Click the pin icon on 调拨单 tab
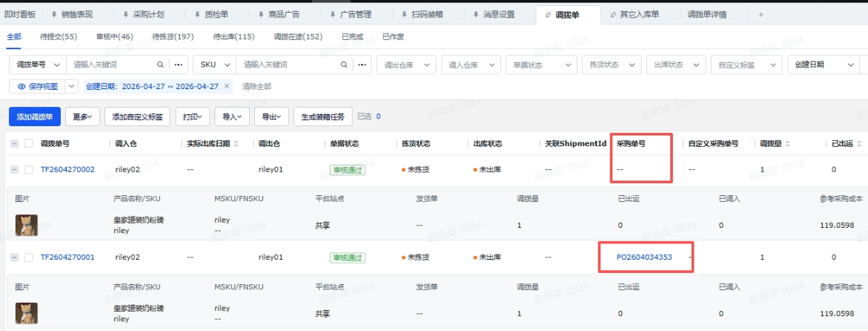 (x=548, y=15)
